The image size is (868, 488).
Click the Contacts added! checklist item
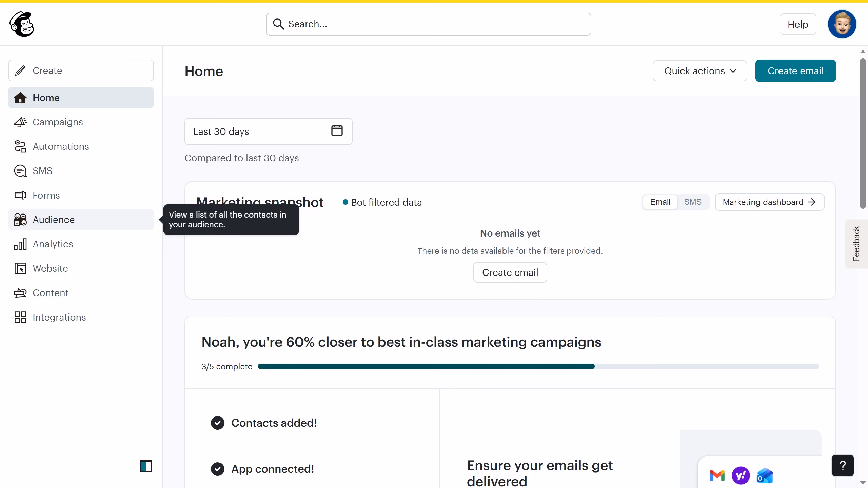point(264,423)
